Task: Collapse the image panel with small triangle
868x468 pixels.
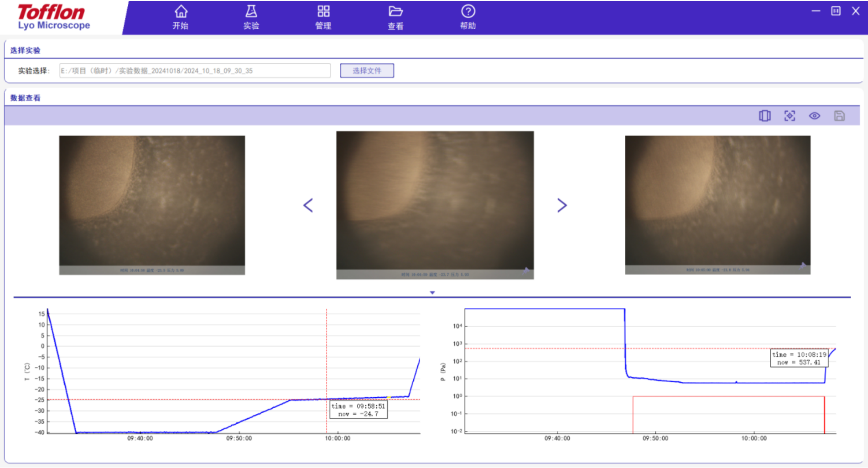Action: [x=432, y=292]
